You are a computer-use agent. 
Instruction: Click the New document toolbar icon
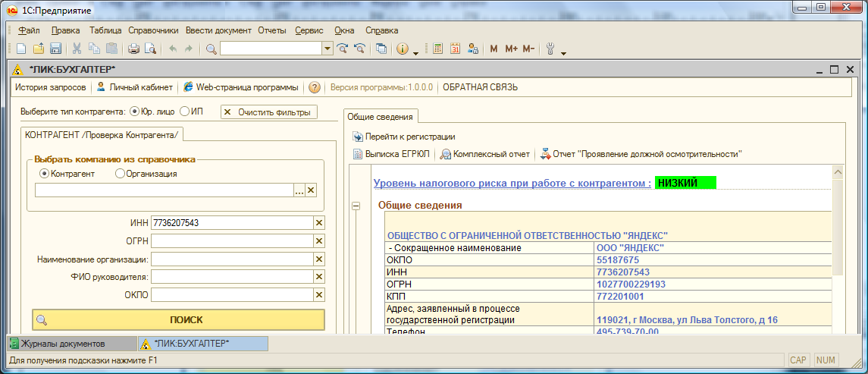tap(21, 49)
